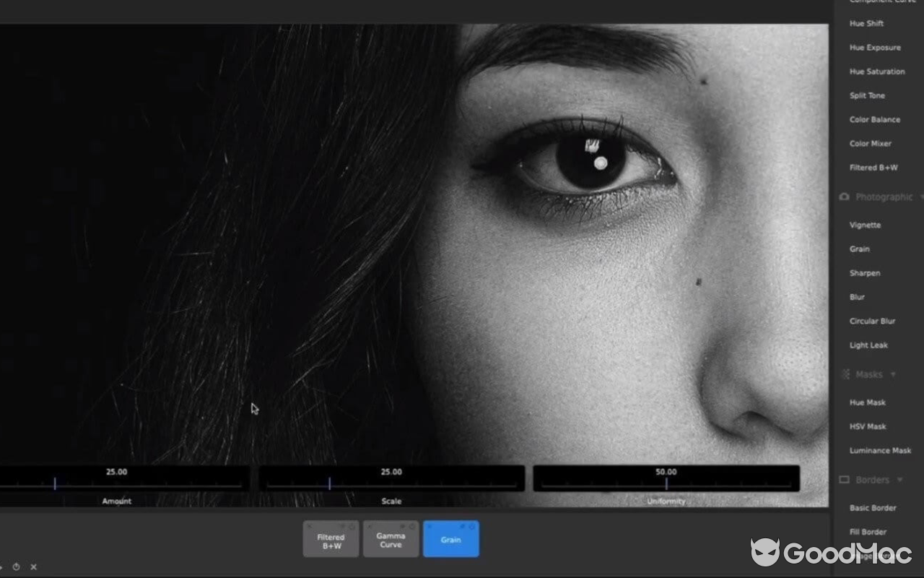924x578 pixels.
Task: Open the Luminance Mask option
Action: point(880,450)
